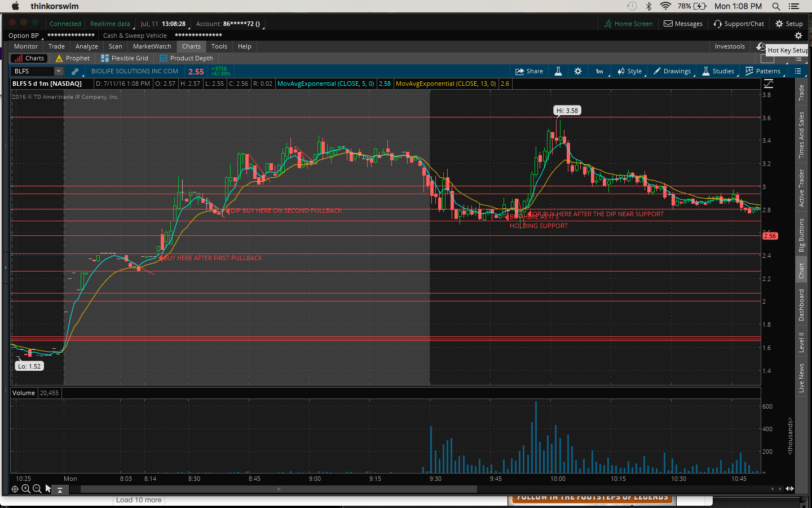Click the zoom in magnifier icon
Screen dimensions: 812x508
point(26,489)
